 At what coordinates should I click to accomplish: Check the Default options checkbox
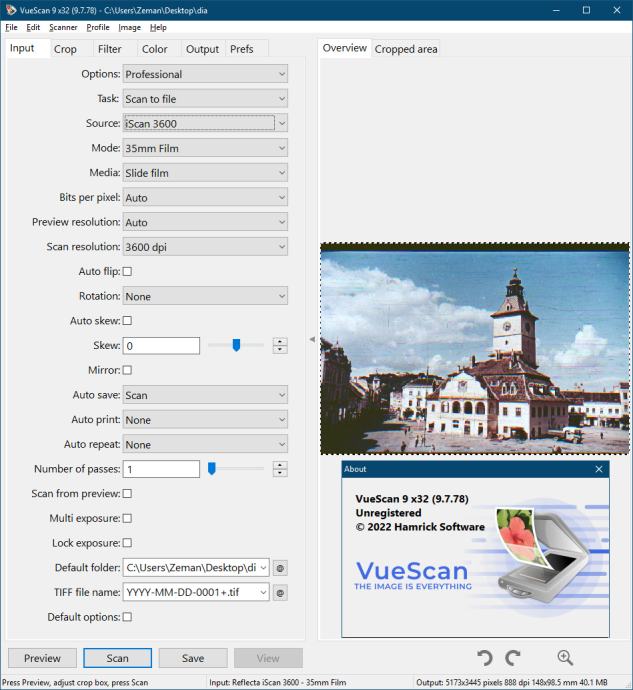pos(127,617)
